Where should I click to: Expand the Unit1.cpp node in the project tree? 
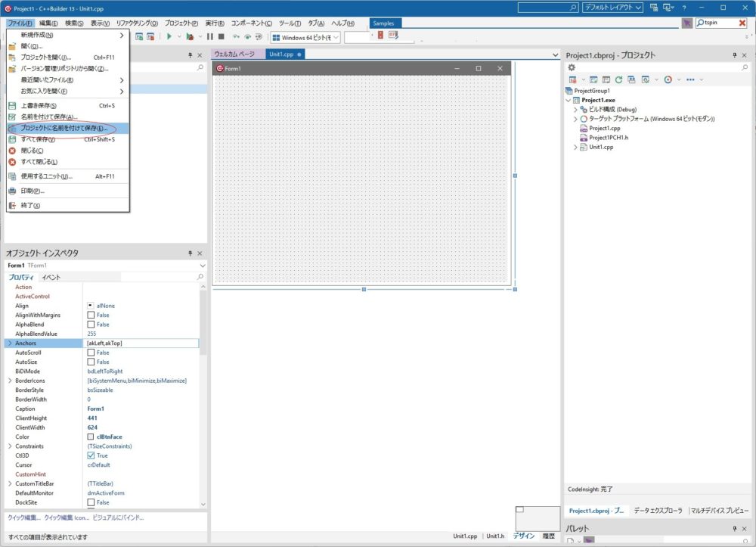576,147
